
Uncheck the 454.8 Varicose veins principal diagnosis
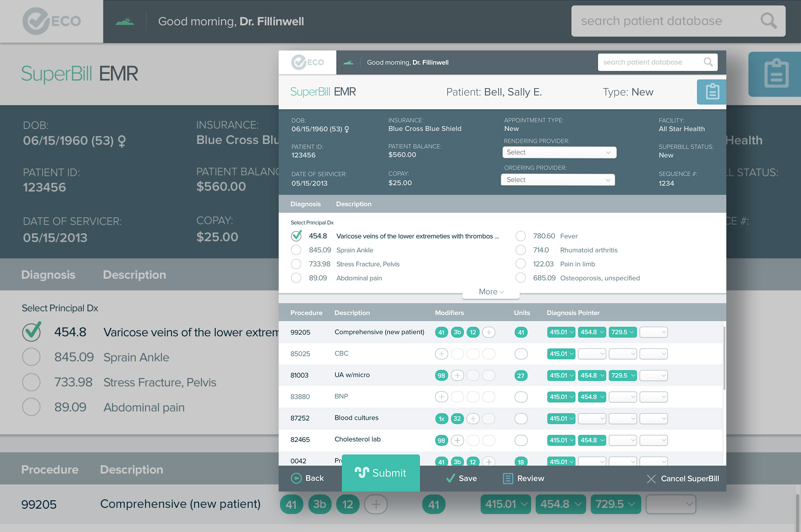[x=296, y=236]
